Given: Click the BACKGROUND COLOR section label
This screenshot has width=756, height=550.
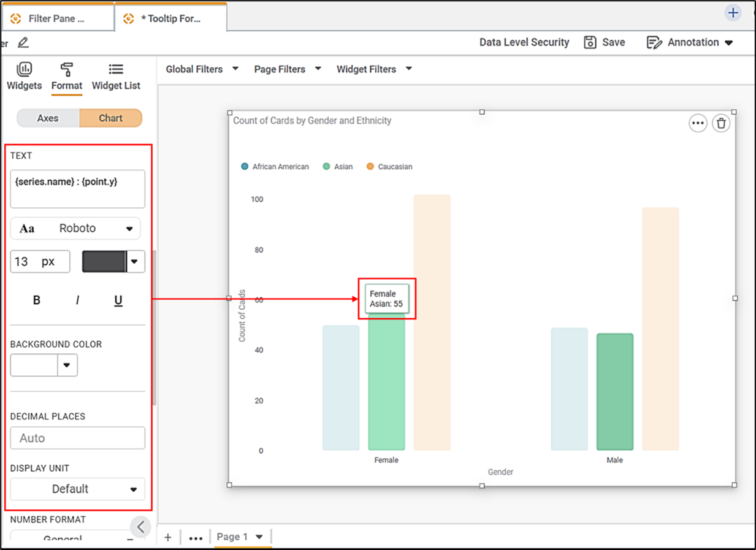Looking at the screenshot, I should coord(56,345).
